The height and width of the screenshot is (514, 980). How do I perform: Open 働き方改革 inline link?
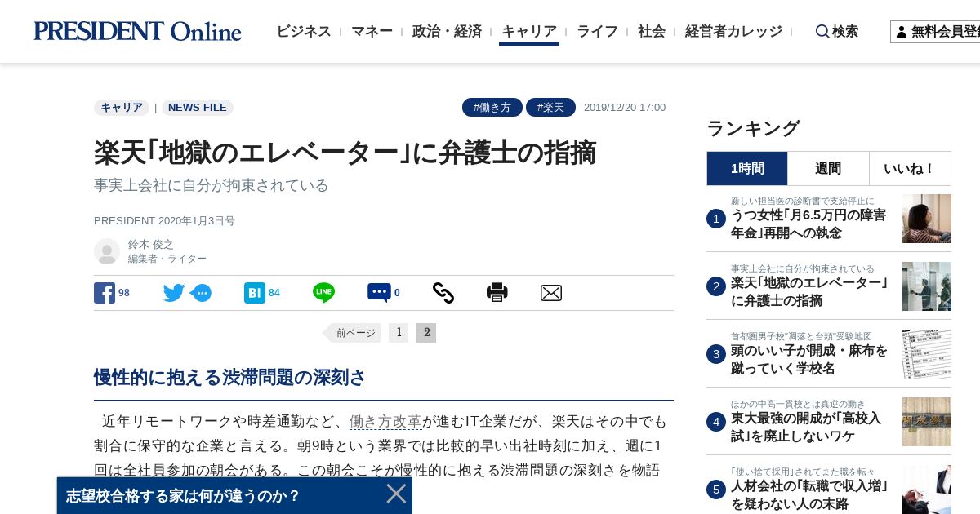coord(385,422)
